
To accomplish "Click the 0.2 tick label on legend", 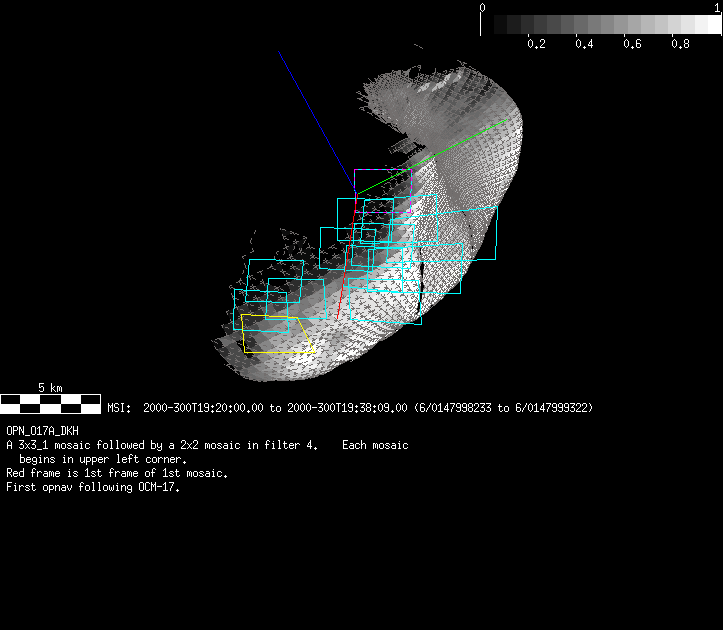I will pos(536,44).
